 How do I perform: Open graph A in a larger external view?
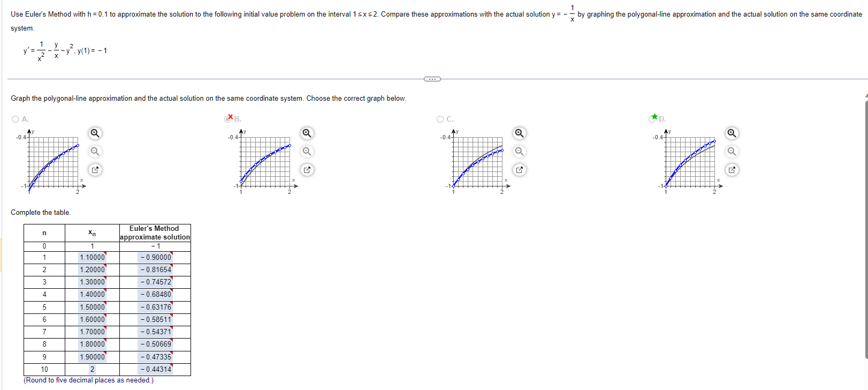[x=94, y=170]
